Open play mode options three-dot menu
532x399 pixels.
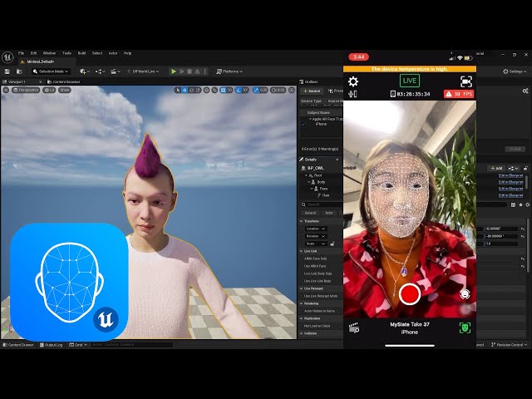(x=204, y=71)
